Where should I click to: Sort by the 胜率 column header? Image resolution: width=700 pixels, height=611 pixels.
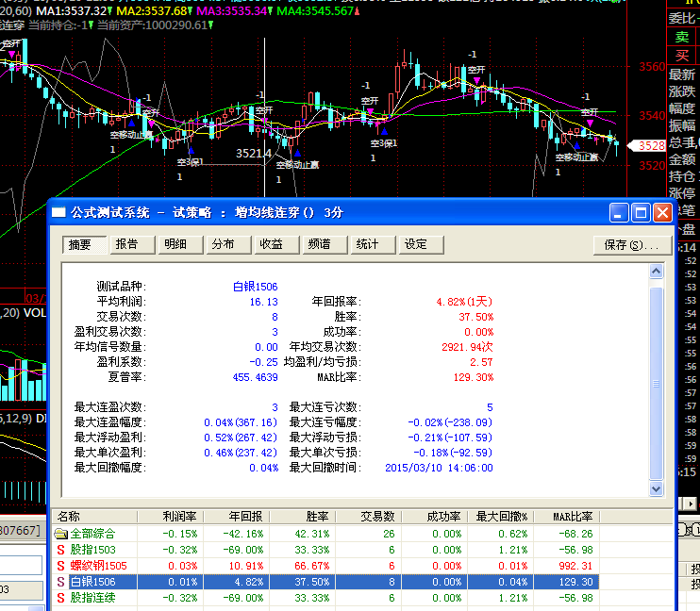click(x=303, y=517)
